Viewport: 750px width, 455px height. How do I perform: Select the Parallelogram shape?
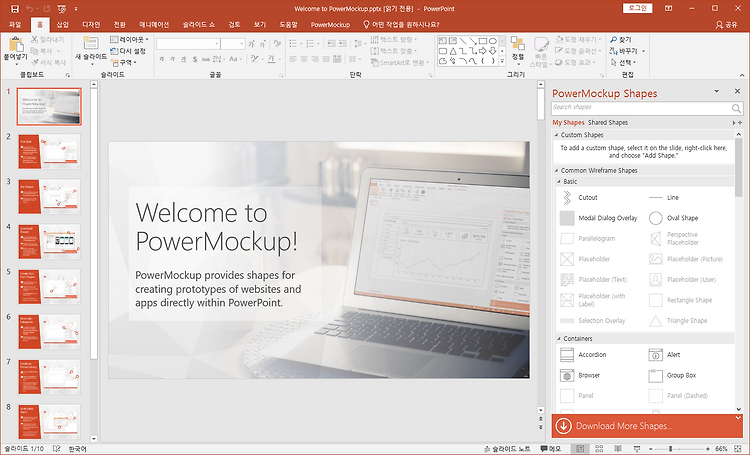(587, 239)
